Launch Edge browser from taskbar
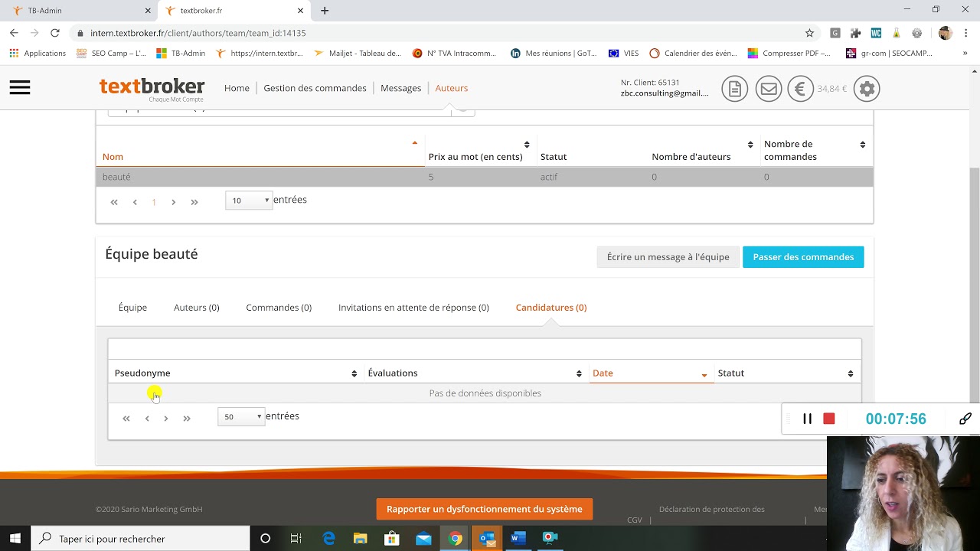This screenshot has width=980, height=551. pos(328,539)
